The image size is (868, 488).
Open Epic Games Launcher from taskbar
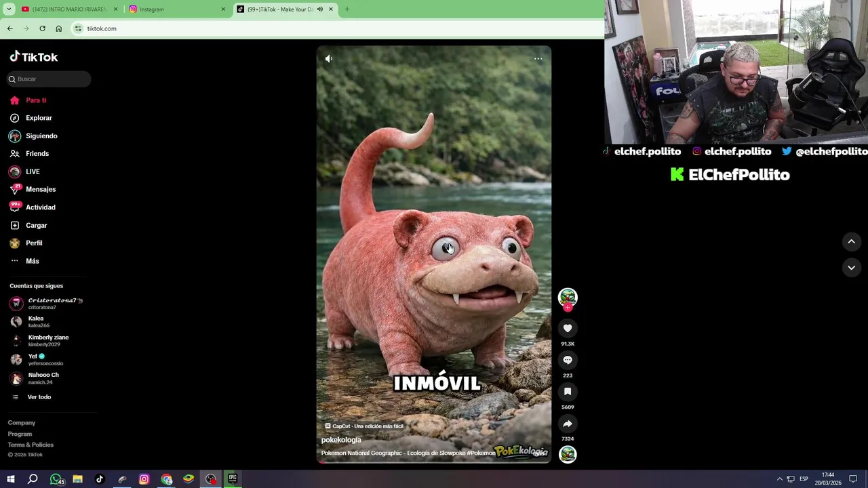233,479
